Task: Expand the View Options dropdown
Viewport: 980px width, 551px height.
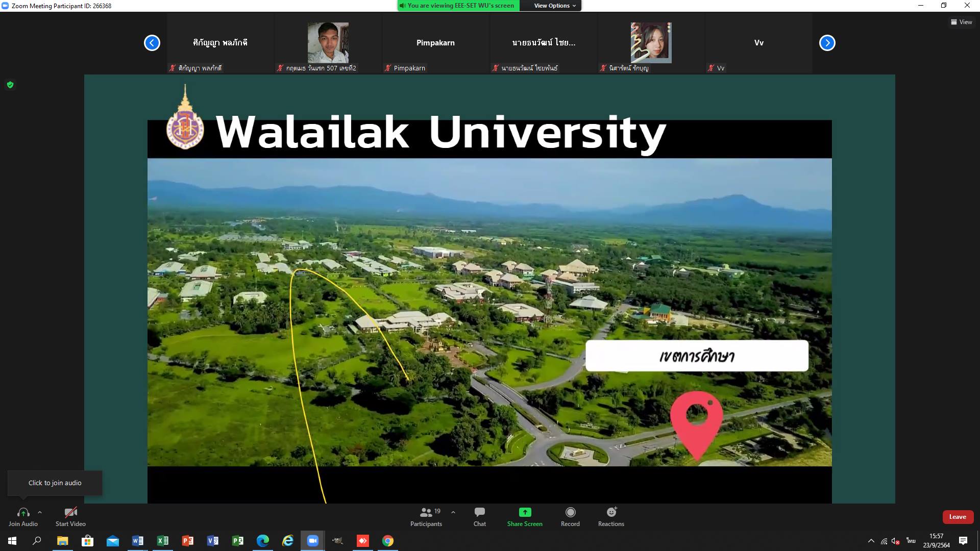Action: pyautogui.click(x=555, y=6)
